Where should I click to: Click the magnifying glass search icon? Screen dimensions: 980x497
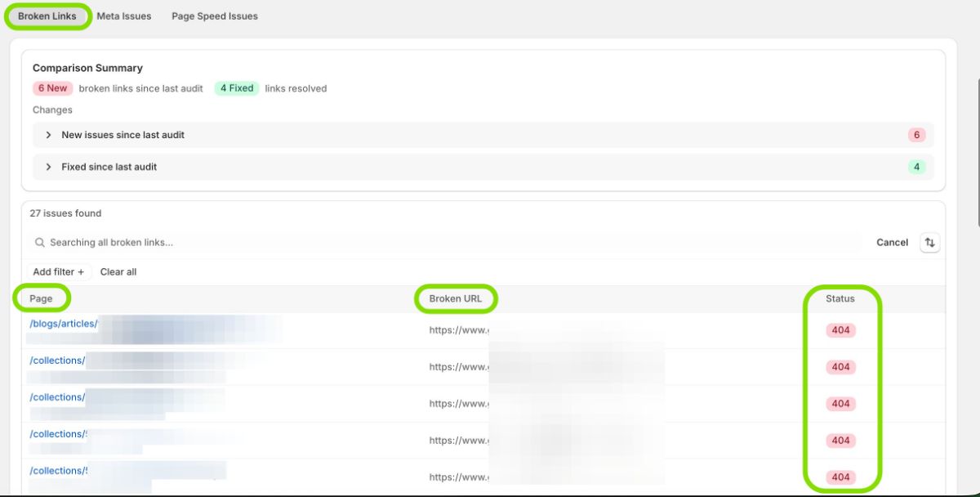click(x=40, y=243)
